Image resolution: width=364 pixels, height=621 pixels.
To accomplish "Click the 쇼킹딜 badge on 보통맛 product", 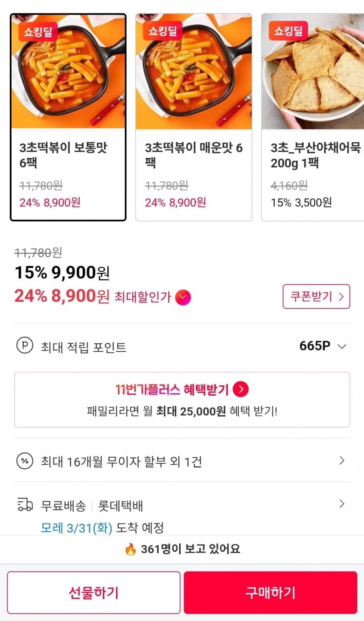I will 38,31.
